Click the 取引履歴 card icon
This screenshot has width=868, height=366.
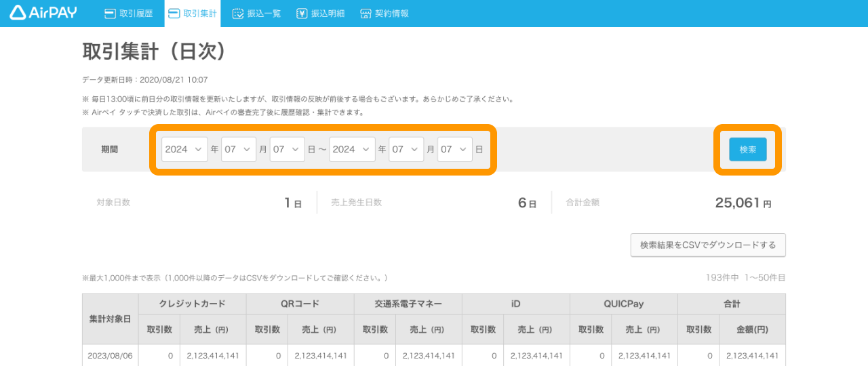point(110,14)
